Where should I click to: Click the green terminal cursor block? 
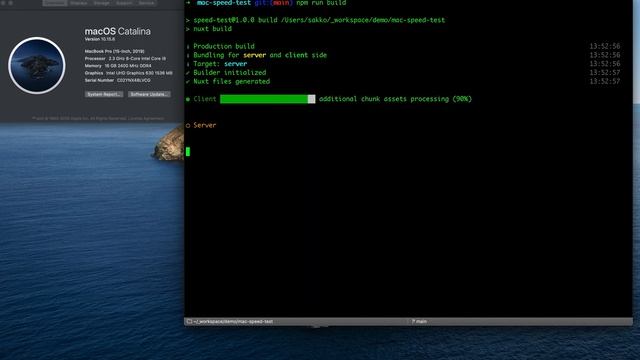pyautogui.click(x=188, y=152)
